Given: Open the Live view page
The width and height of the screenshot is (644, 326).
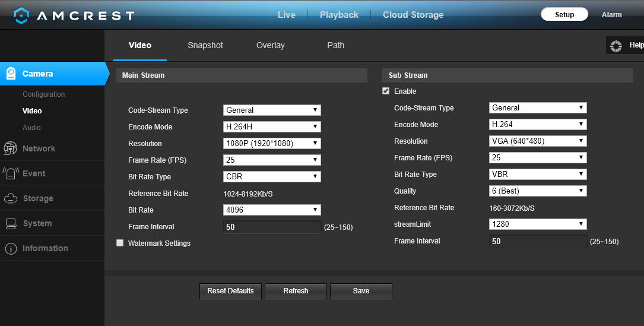Looking at the screenshot, I should coord(287,15).
